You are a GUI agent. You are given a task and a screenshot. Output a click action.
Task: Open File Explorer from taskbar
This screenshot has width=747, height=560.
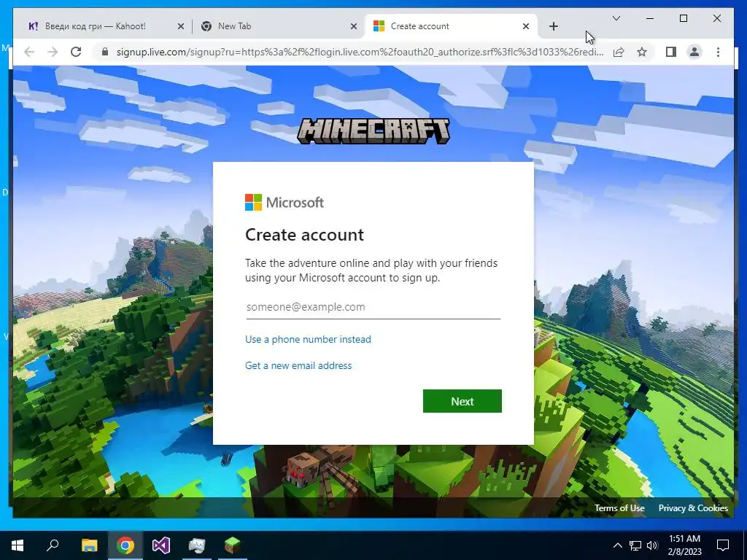(89, 545)
